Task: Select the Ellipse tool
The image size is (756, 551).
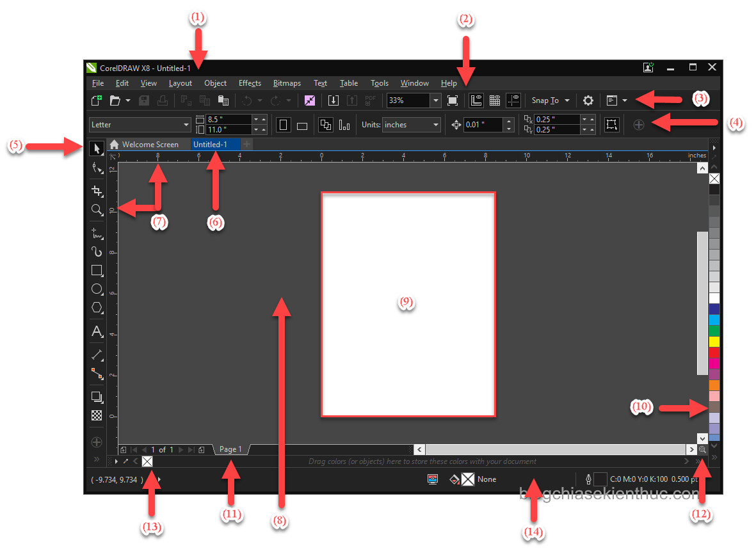Action: point(97,289)
